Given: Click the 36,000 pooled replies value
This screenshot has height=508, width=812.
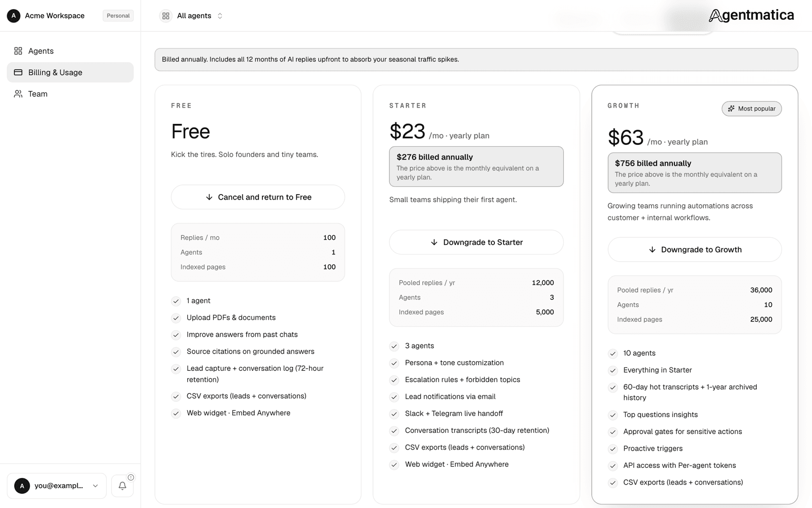Looking at the screenshot, I should coord(761,290).
